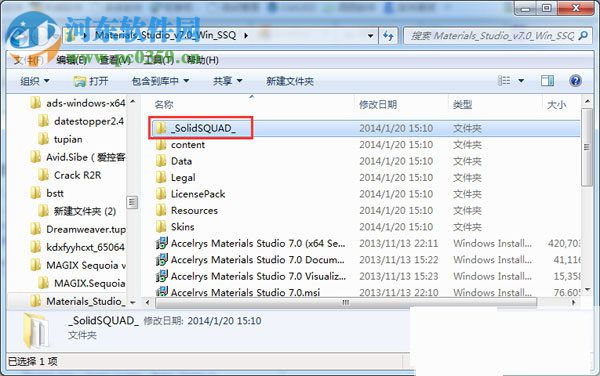Select 新建文件夹 (2) in navigation tree
Image resolution: width=600 pixels, height=376 pixels.
point(85,211)
